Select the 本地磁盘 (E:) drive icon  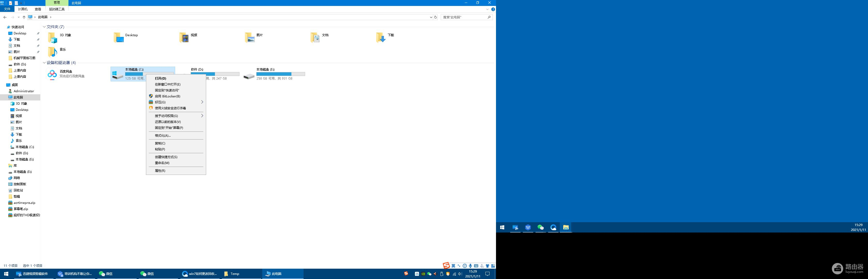(x=249, y=76)
